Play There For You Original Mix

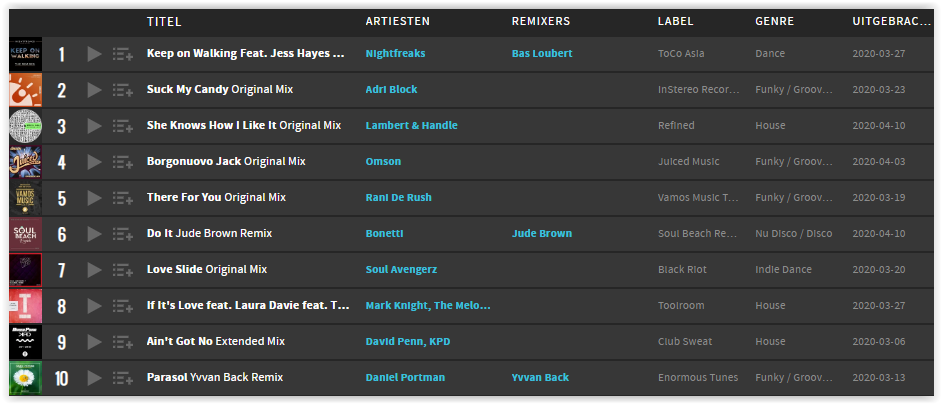(x=94, y=198)
